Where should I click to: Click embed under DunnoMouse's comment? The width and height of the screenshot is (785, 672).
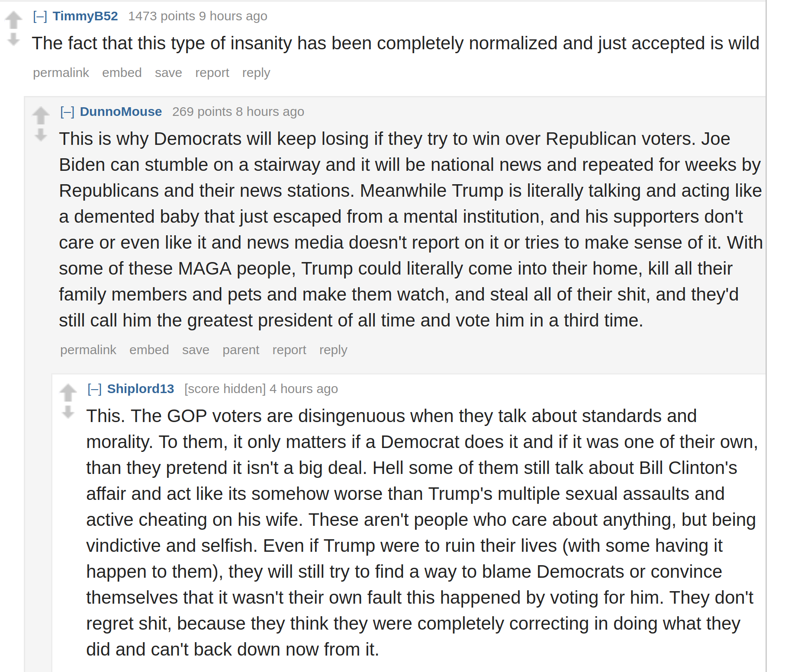(x=149, y=350)
